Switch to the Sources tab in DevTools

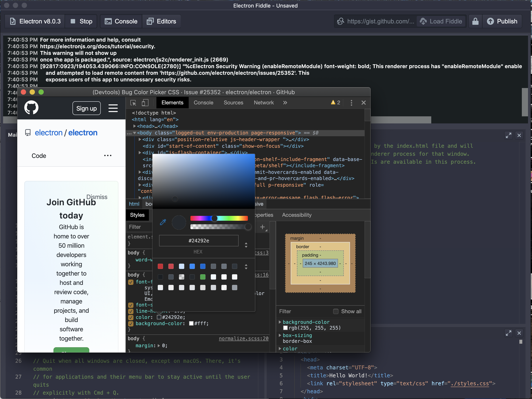click(x=233, y=103)
